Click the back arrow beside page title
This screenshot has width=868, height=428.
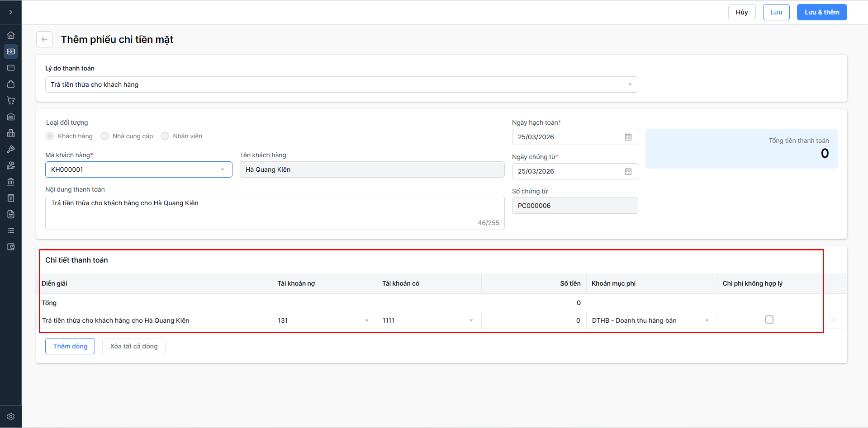coord(44,39)
